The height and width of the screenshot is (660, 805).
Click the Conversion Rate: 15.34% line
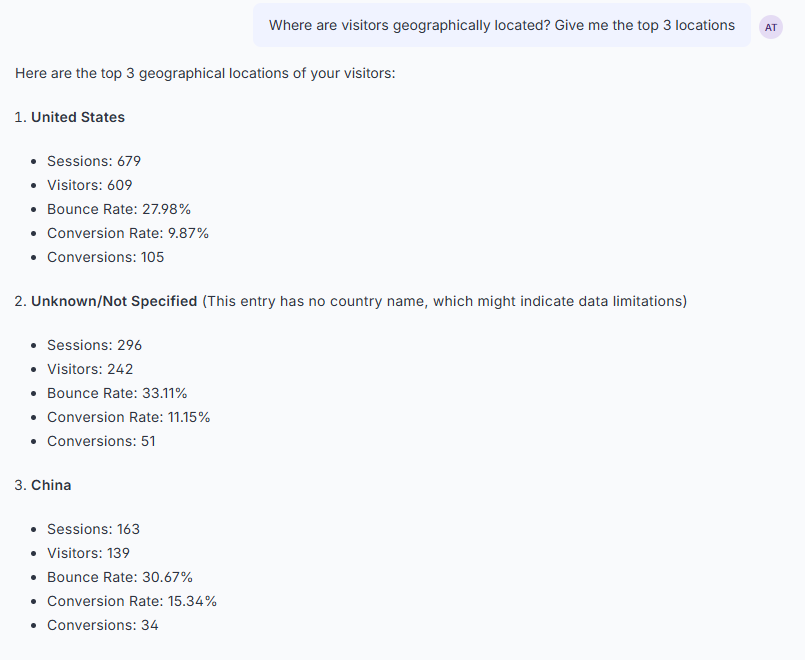click(x=132, y=601)
